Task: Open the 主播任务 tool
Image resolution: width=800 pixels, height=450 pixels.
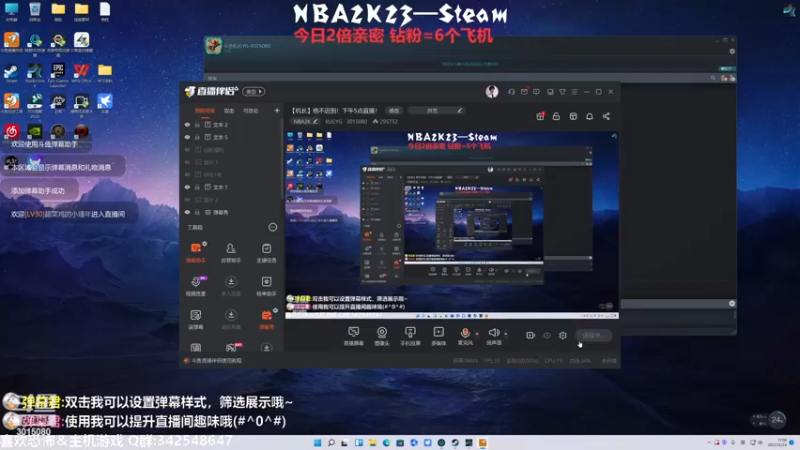Action: click(x=266, y=253)
